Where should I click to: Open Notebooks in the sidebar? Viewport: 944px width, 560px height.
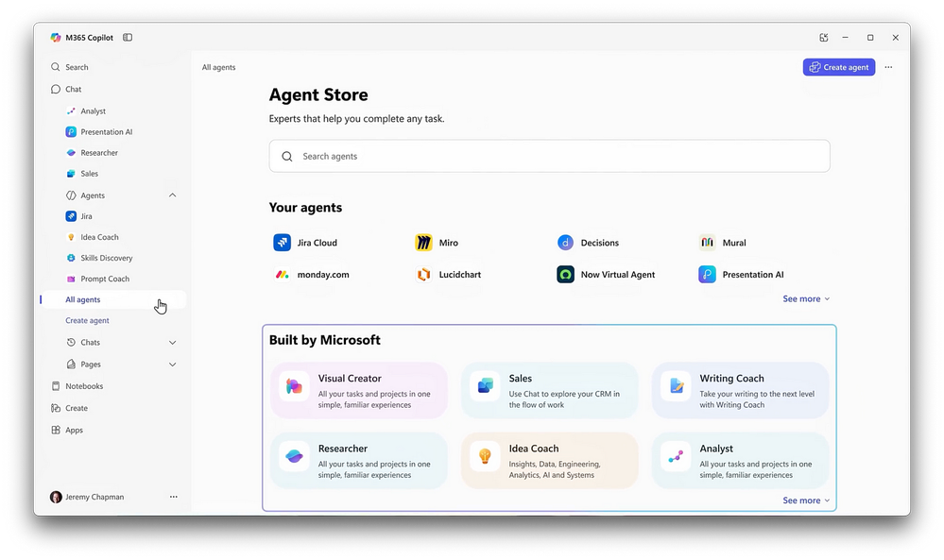pos(84,386)
